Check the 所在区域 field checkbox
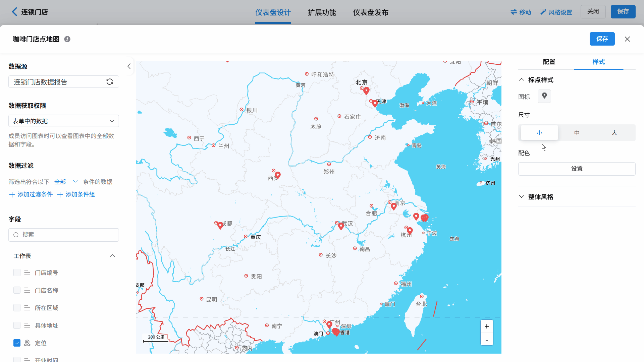 pos(17,308)
